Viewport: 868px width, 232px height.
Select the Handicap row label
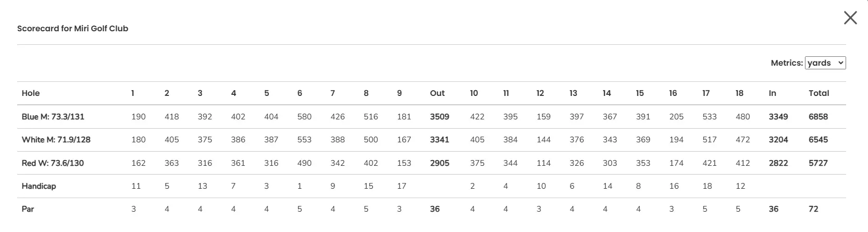(x=39, y=186)
